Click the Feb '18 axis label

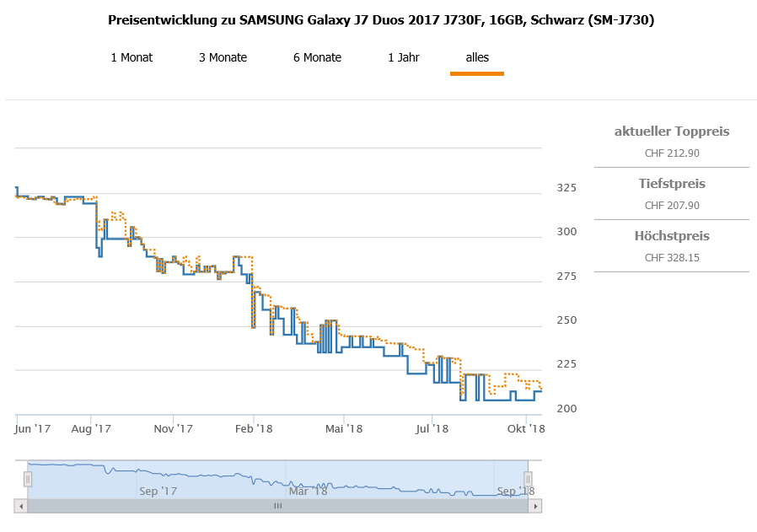[x=254, y=428]
